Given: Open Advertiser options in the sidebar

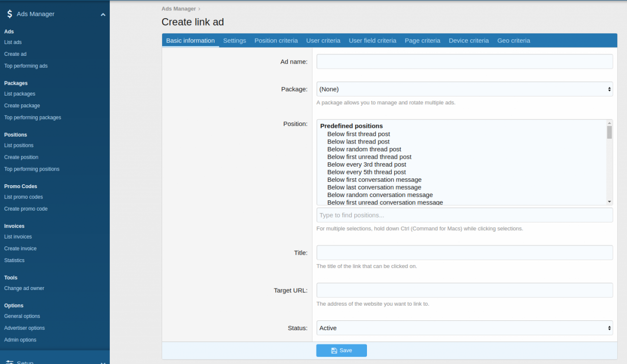Looking at the screenshot, I should click(x=24, y=328).
